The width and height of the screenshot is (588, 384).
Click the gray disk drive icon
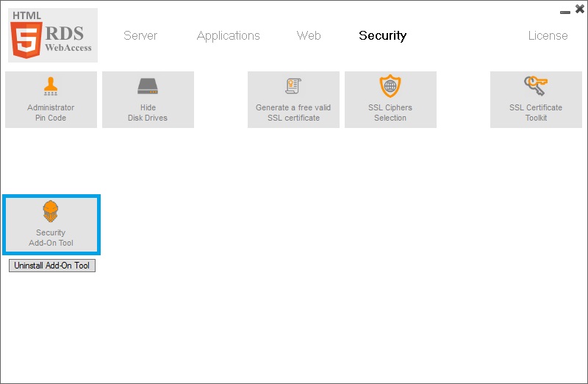148,87
